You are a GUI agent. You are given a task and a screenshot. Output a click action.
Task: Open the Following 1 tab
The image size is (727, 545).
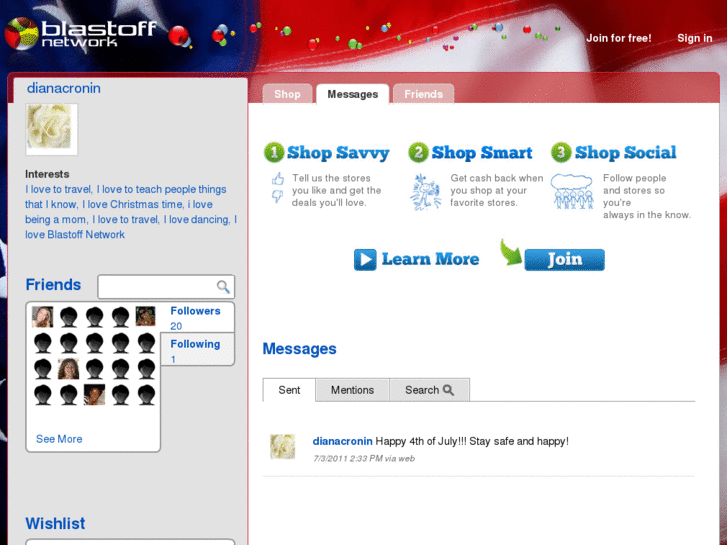tap(198, 351)
